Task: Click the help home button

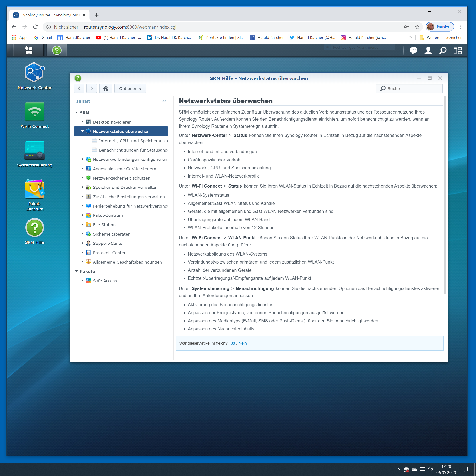Action: pyautogui.click(x=106, y=88)
